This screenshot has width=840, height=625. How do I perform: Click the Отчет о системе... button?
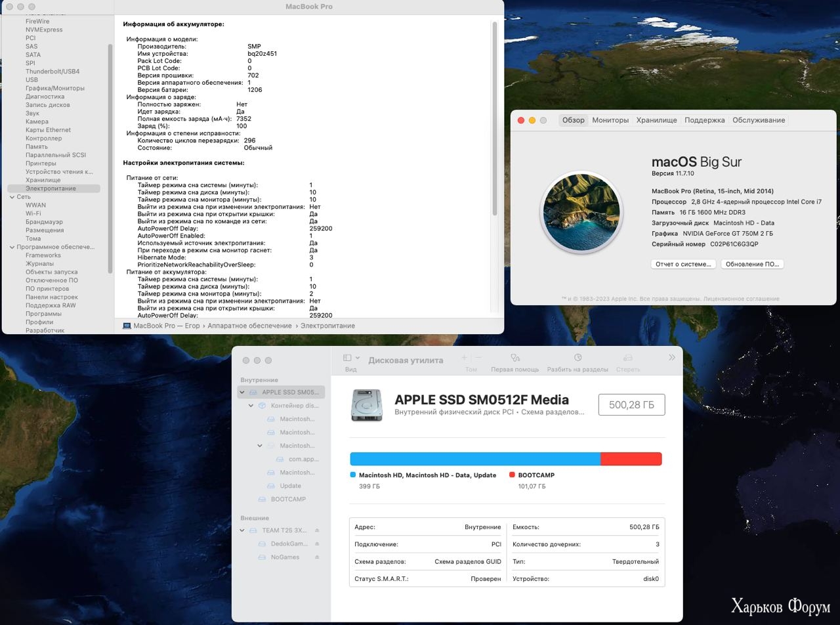click(x=683, y=264)
